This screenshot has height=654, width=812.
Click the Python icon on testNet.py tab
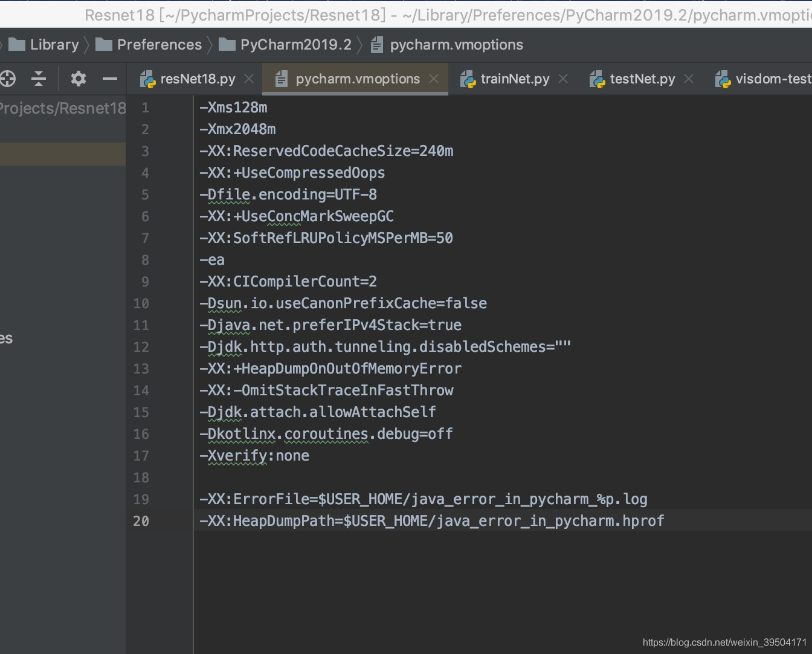[x=596, y=79]
